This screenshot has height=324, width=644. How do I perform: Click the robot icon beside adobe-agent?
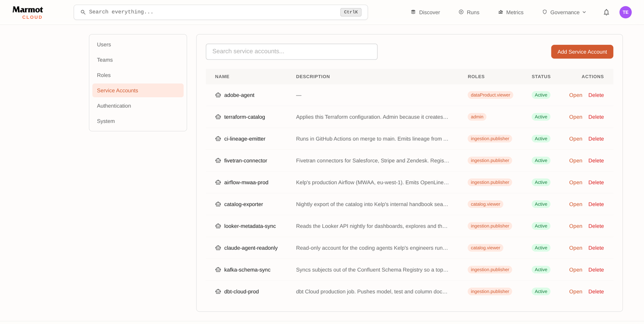(x=218, y=95)
